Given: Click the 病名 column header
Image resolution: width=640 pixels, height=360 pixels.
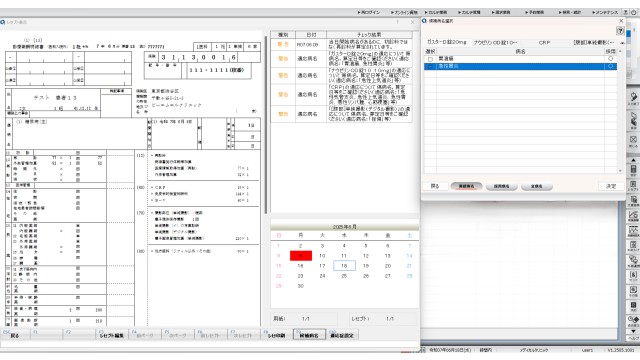Looking at the screenshot, I should click(520, 52).
